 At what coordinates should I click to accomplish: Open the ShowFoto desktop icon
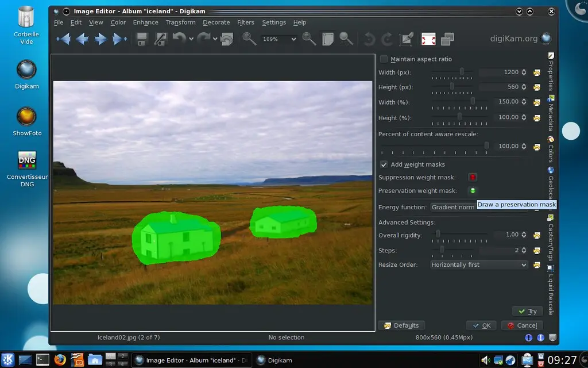point(26,117)
